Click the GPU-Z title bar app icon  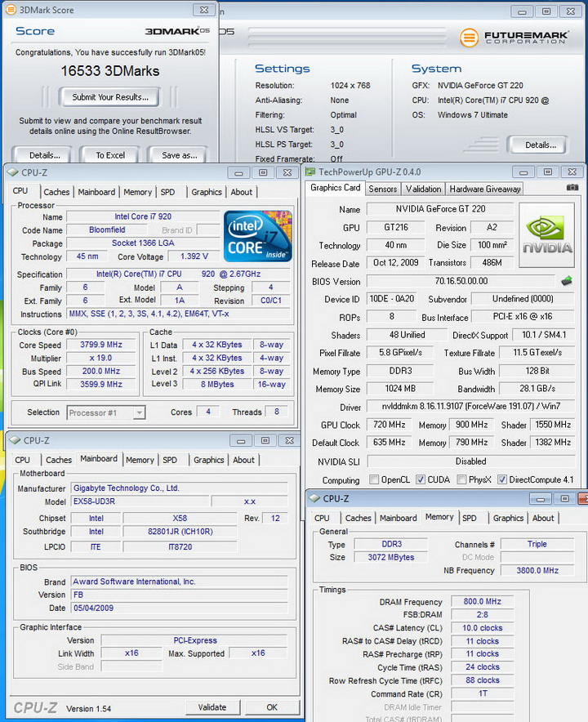pos(310,172)
